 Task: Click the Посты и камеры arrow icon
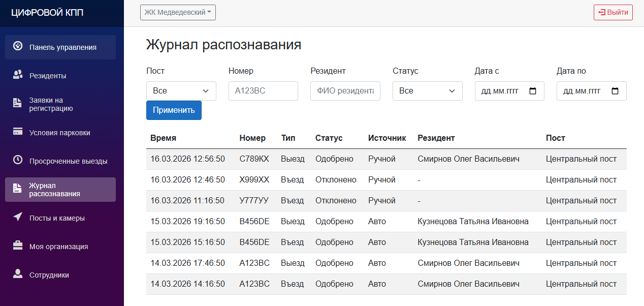pos(18,218)
